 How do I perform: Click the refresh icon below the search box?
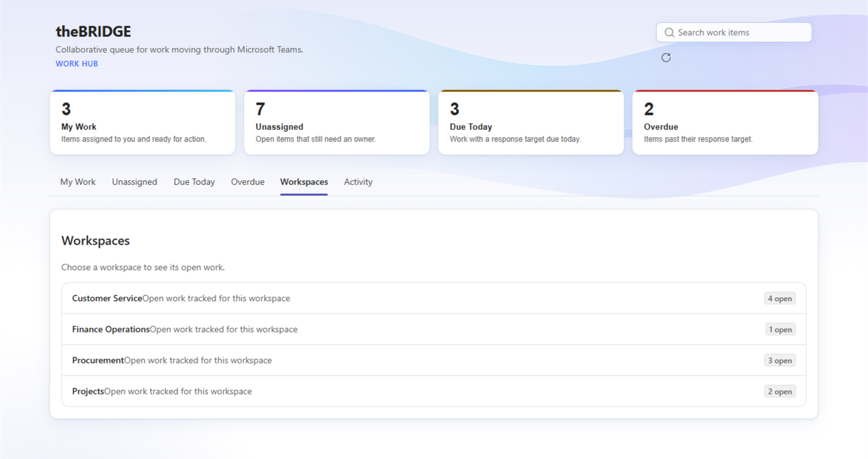tap(666, 58)
